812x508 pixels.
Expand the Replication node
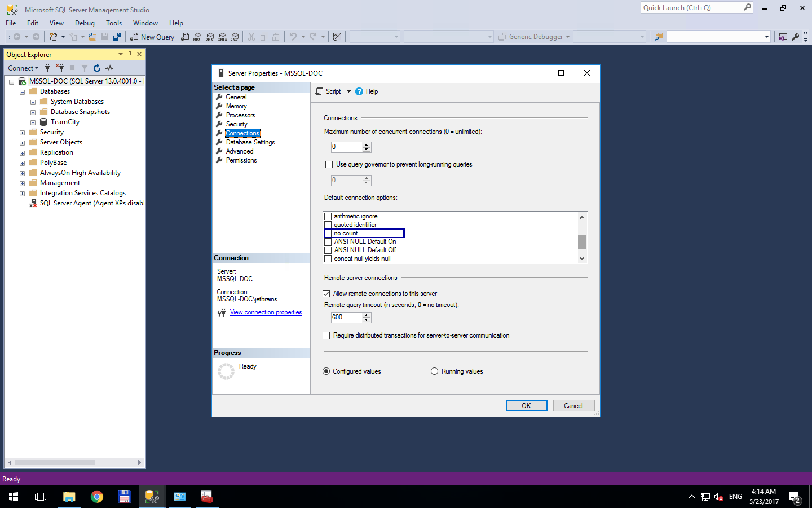(22, 153)
